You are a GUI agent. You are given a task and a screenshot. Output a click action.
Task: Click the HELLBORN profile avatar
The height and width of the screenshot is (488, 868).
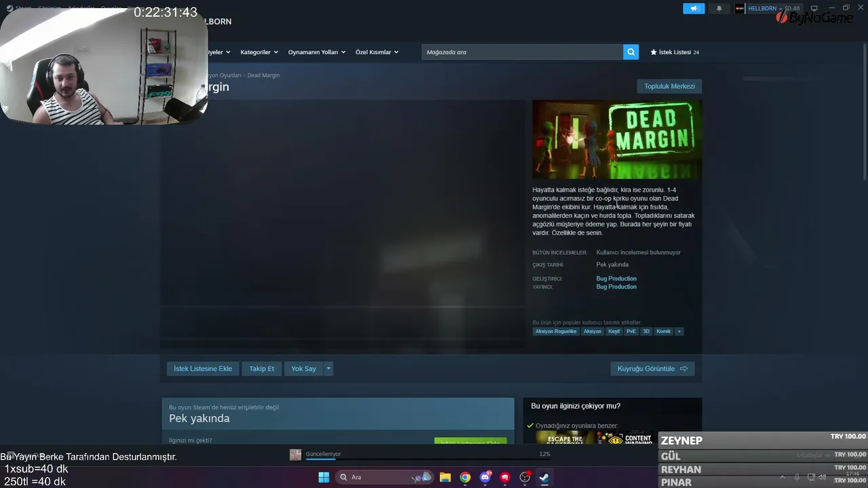pyautogui.click(x=740, y=8)
